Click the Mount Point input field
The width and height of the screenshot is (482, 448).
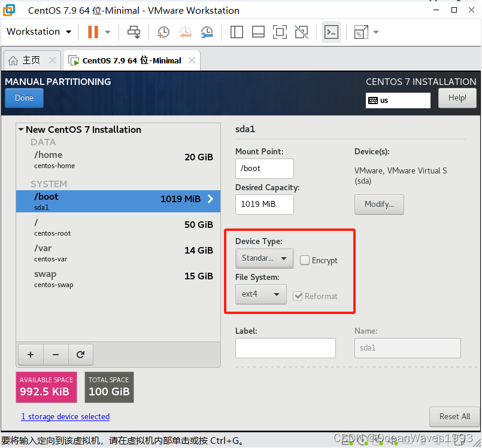265,169
